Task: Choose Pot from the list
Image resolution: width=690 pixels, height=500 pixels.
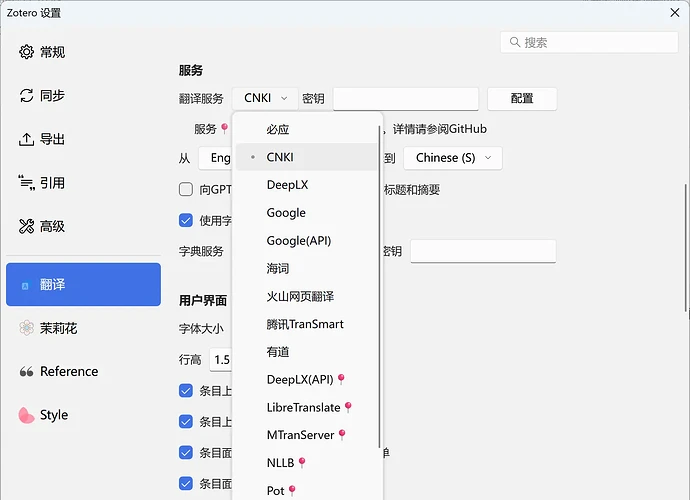Action: point(306,490)
